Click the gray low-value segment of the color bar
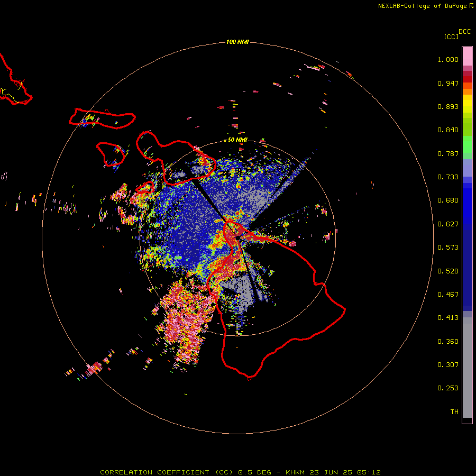Screen dimensions: 476x476 click(467, 368)
